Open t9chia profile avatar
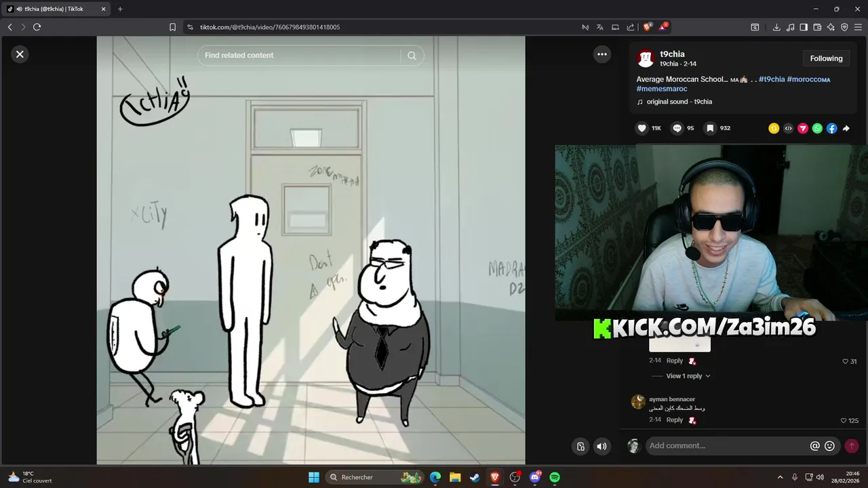 (646, 58)
